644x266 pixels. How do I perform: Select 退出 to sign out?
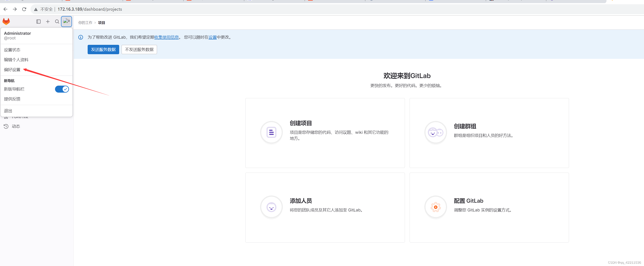coord(8,110)
